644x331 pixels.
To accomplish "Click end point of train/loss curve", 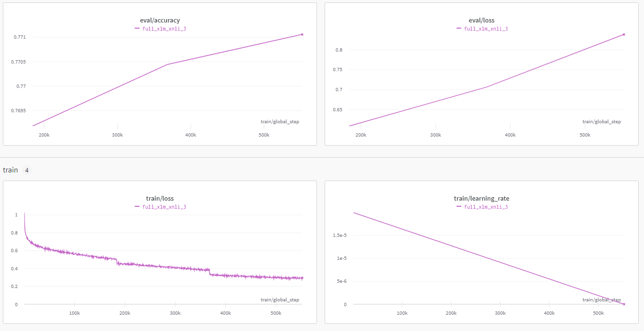I will [x=302, y=278].
